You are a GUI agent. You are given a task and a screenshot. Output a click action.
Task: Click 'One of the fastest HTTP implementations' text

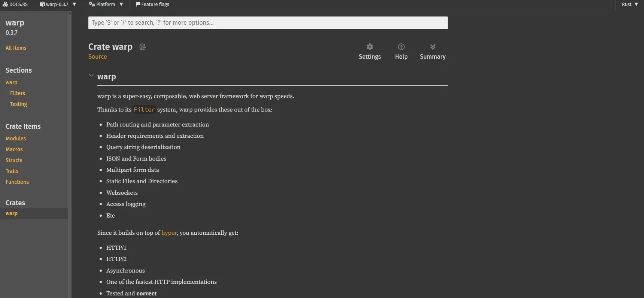(161, 282)
